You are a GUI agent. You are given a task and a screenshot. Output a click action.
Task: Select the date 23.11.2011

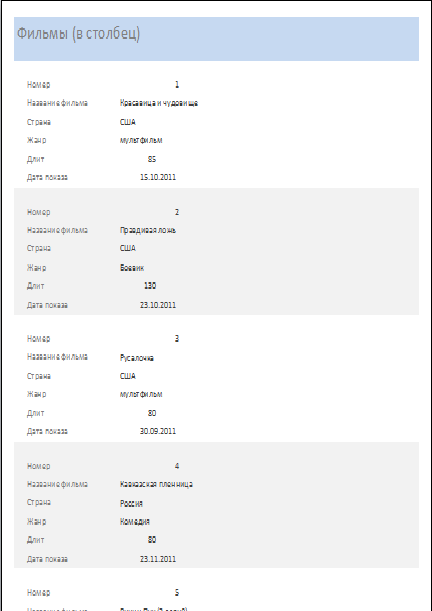[x=158, y=559]
